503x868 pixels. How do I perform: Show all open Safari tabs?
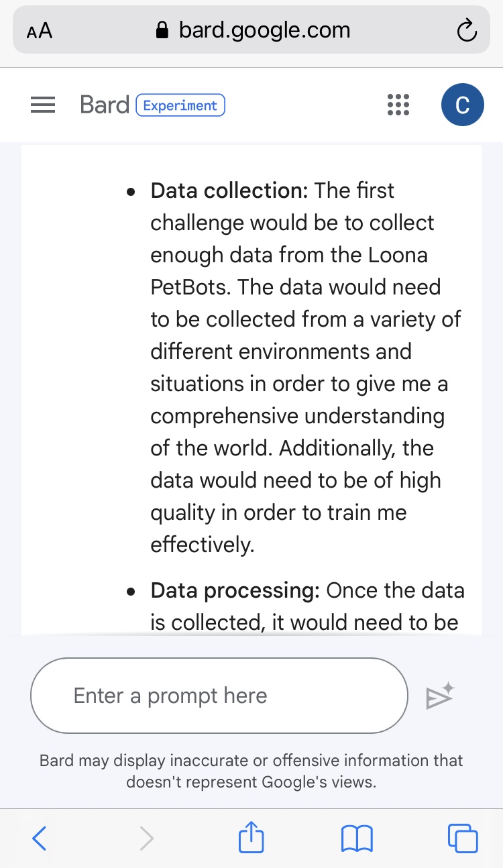463,838
